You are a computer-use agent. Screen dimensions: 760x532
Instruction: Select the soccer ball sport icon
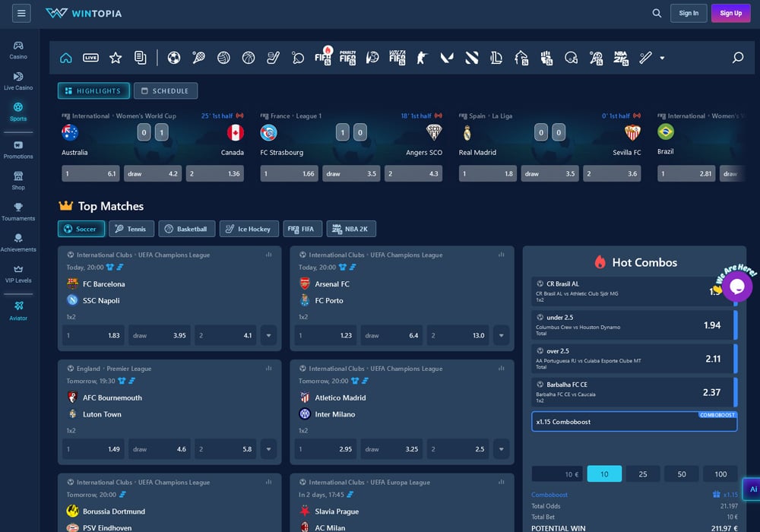pos(174,59)
